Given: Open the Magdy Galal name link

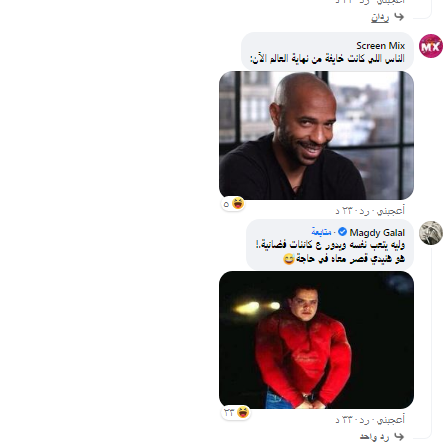Looking at the screenshot, I should point(377,232).
